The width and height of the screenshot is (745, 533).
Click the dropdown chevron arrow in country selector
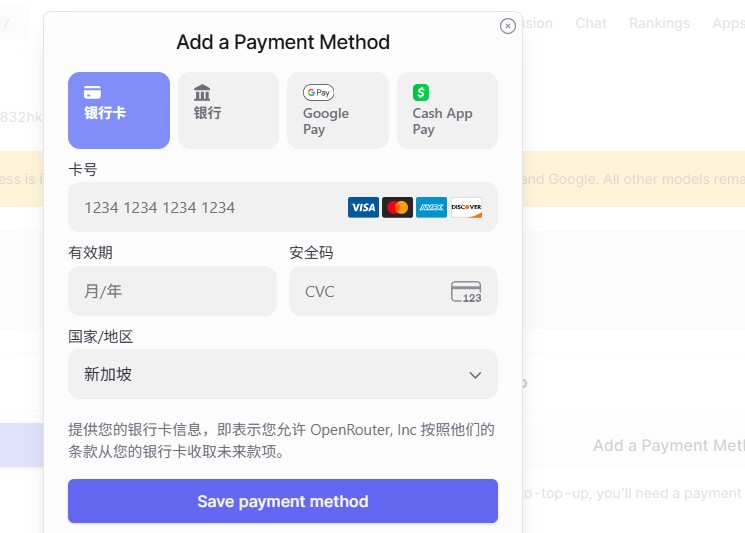(475, 375)
